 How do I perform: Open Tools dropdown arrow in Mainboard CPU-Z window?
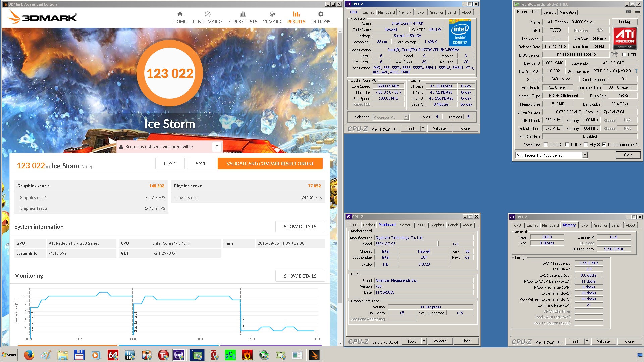(424, 341)
